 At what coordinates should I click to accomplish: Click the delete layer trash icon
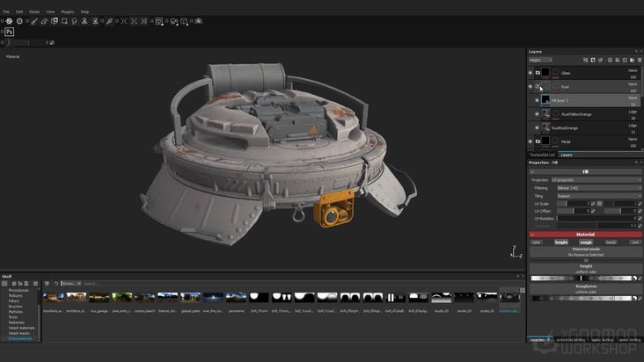640,60
